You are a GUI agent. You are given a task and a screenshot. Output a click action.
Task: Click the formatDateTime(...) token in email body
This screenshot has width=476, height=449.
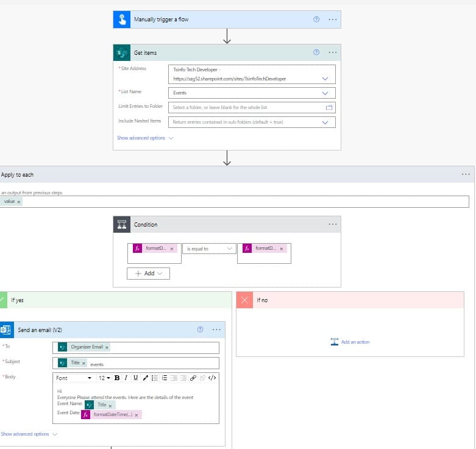coord(112,414)
